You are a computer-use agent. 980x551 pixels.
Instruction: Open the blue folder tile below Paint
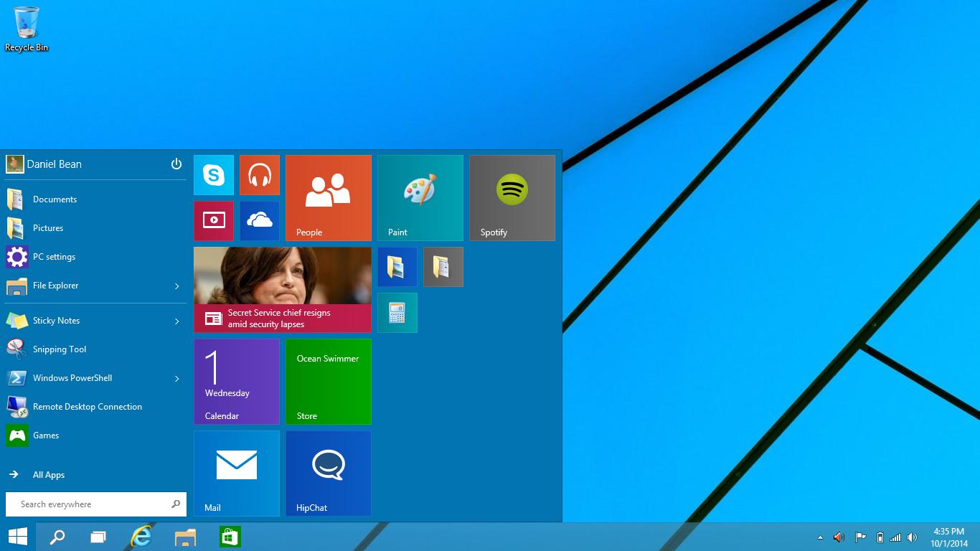(397, 267)
